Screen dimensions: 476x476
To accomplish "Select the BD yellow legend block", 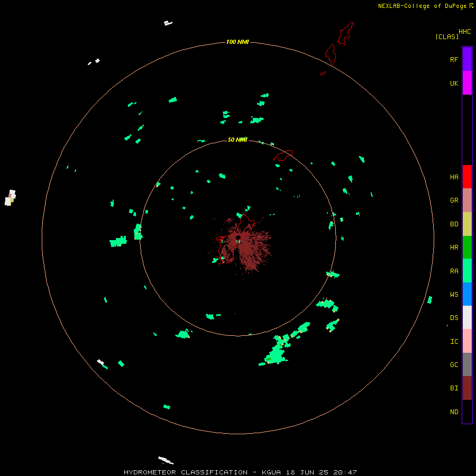I will point(467,224).
